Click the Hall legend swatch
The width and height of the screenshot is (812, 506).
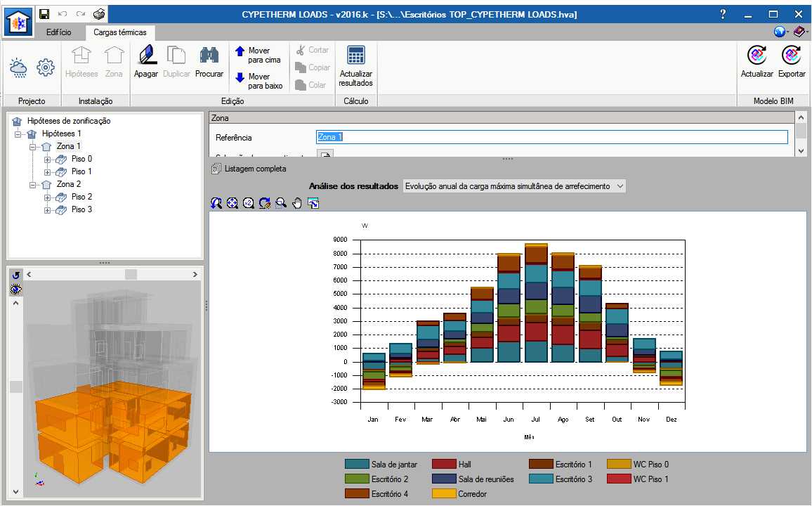coord(444,465)
